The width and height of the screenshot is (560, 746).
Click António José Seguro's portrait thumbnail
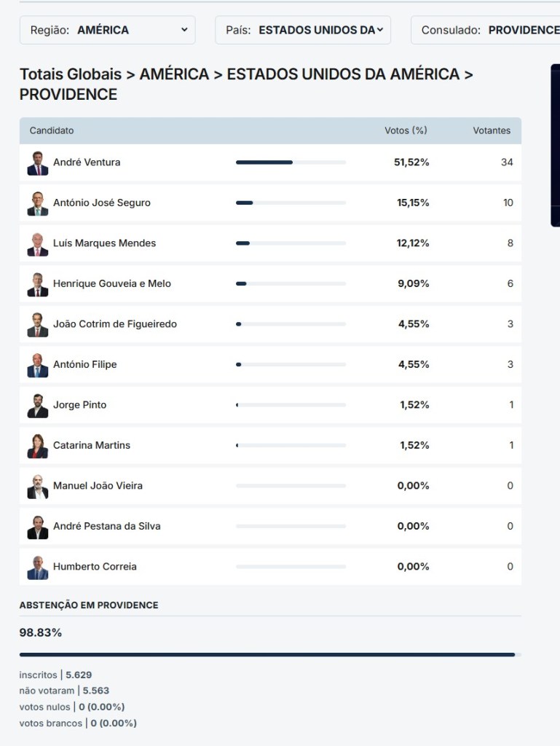point(38,203)
